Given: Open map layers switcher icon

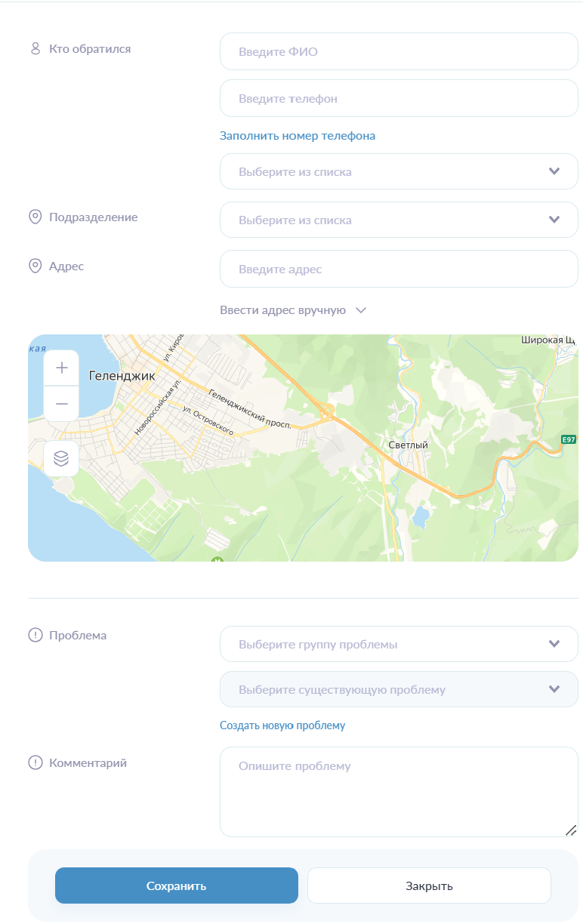Looking at the screenshot, I should [61, 459].
